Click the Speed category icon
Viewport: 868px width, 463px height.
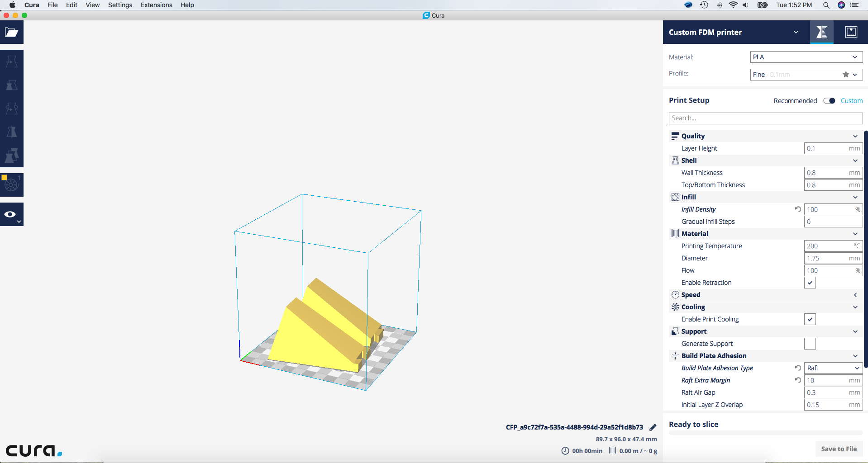pyautogui.click(x=675, y=294)
